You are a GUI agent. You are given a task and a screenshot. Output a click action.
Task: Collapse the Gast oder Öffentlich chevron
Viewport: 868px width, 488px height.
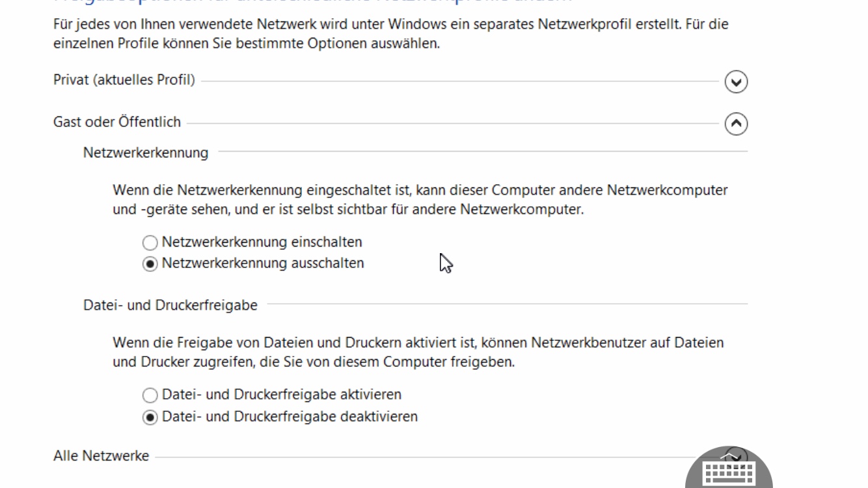click(736, 124)
